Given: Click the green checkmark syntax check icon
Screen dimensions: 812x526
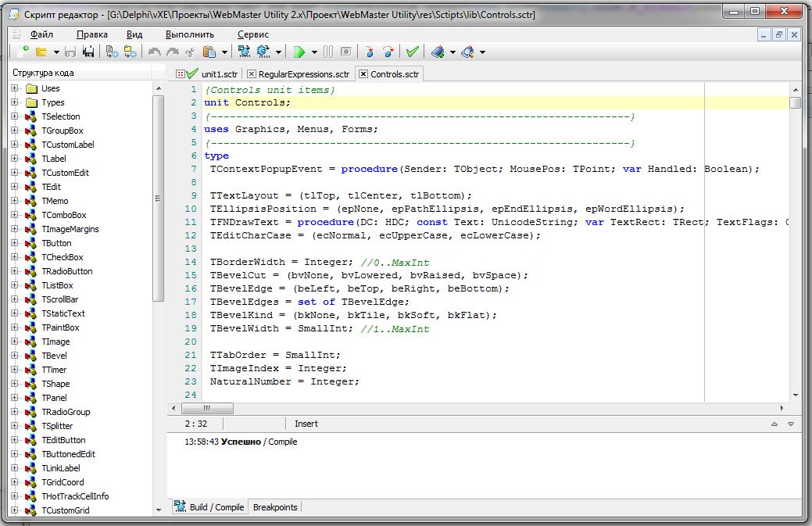Looking at the screenshot, I should [x=412, y=52].
